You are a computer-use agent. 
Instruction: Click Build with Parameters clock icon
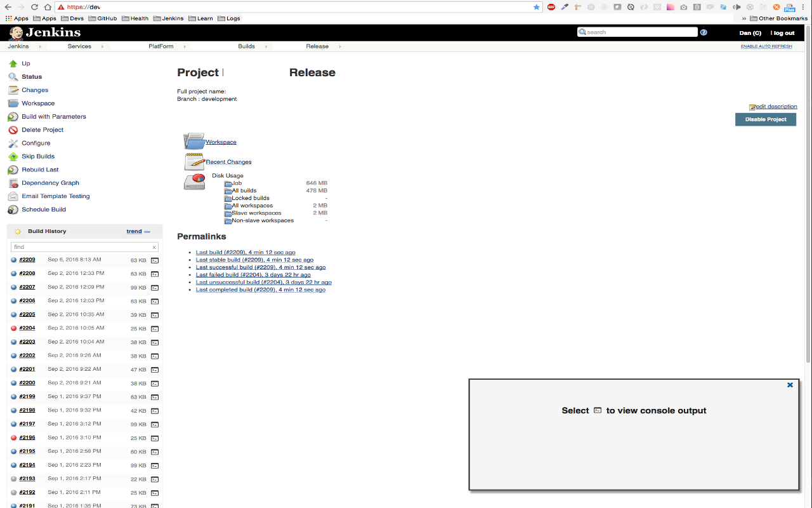[13, 117]
